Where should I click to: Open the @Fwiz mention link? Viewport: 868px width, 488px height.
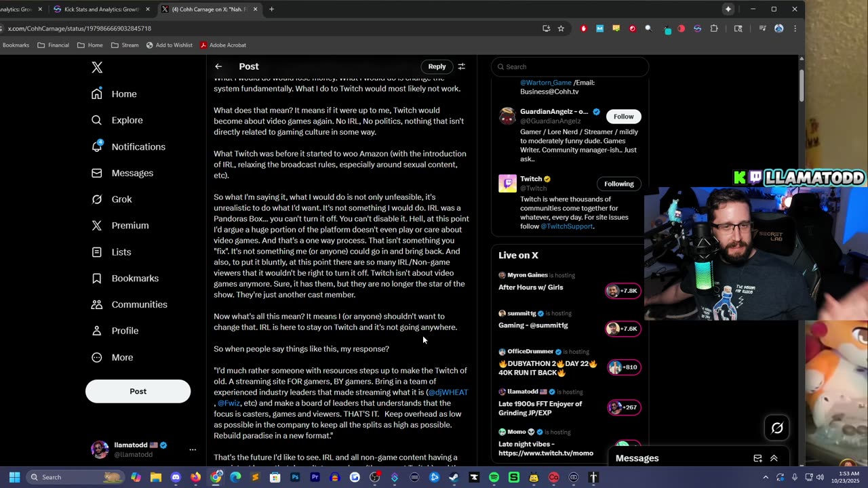coord(229,403)
